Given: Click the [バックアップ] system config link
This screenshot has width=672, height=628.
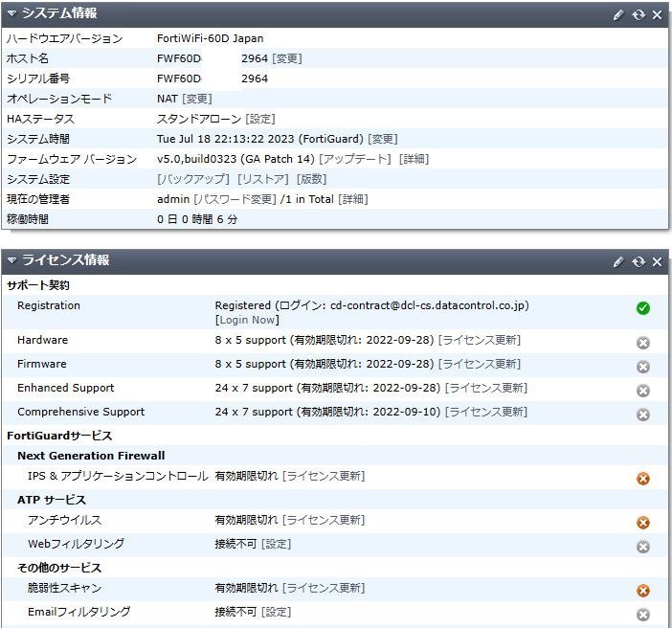Looking at the screenshot, I should click(193, 179).
